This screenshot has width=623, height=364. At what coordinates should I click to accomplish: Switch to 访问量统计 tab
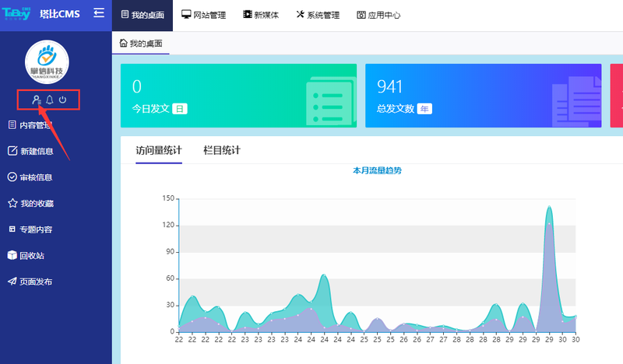coord(159,150)
